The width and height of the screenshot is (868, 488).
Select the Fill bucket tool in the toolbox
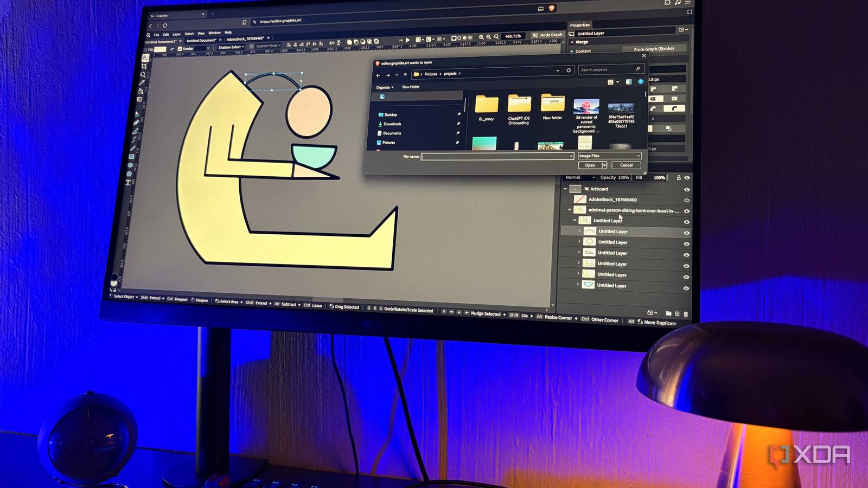(x=141, y=91)
